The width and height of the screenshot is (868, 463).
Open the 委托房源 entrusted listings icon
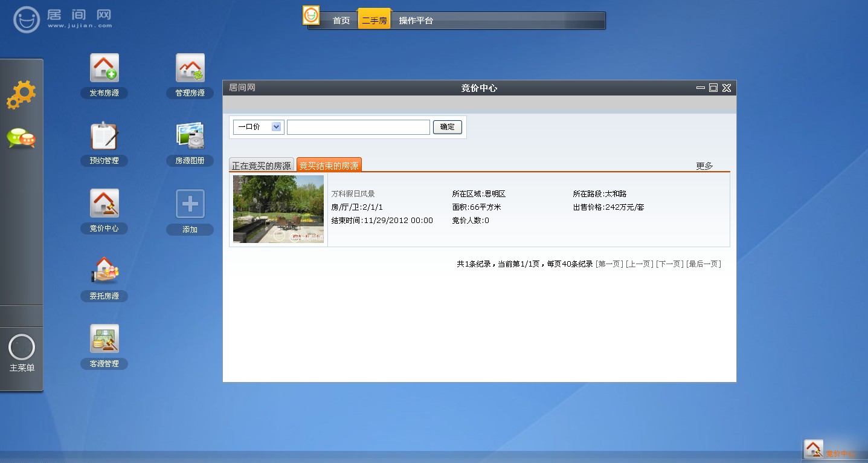click(104, 271)
